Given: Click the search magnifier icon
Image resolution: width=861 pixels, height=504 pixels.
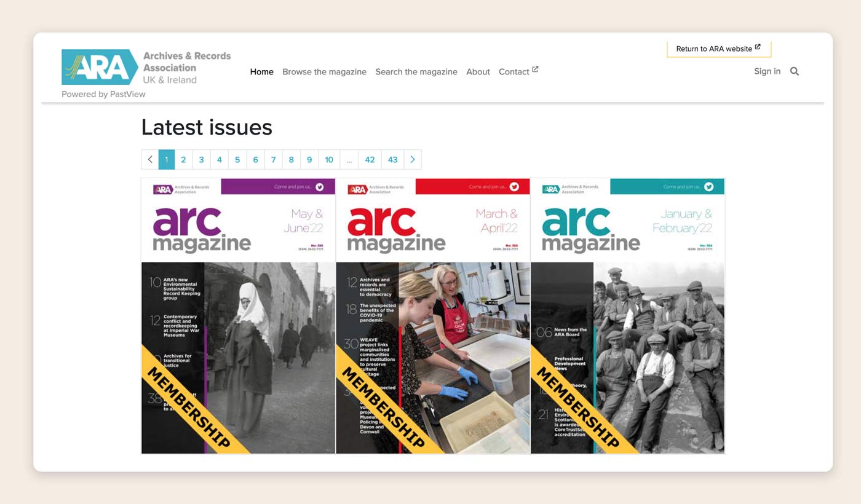Looking at the screenshot, I should coord(794,71).
